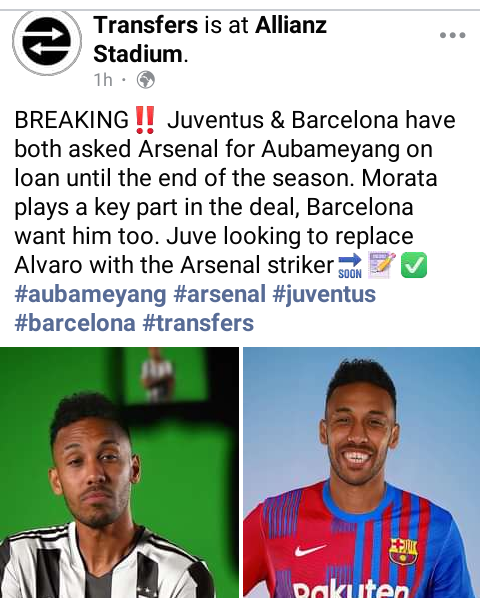
Task: Open the #juventus hashtag
Action: [324, 294]
